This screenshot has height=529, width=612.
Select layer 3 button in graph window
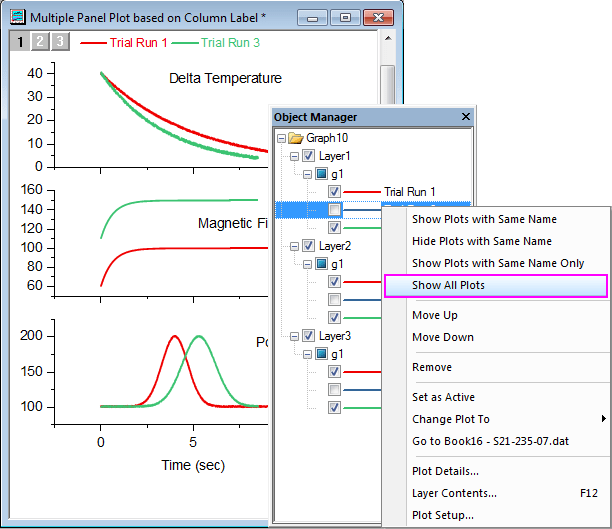[60, 41]
